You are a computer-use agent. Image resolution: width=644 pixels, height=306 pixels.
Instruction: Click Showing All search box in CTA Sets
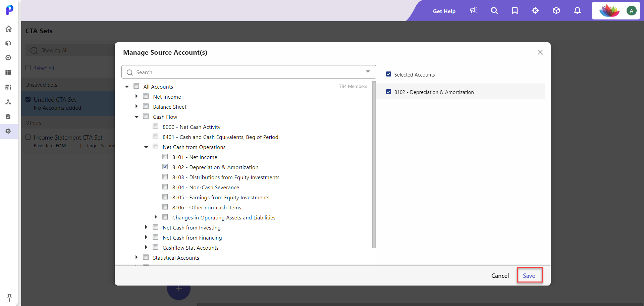point(70,50)
